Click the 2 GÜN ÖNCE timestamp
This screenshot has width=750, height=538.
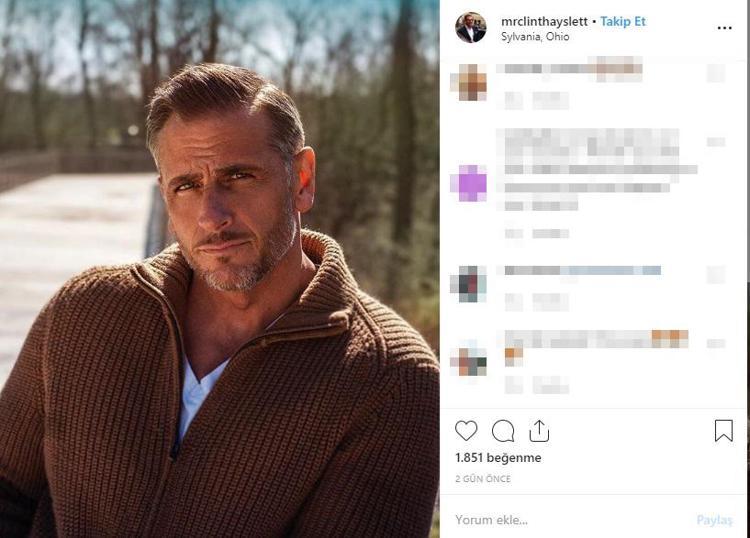click(x=483, y=479)
